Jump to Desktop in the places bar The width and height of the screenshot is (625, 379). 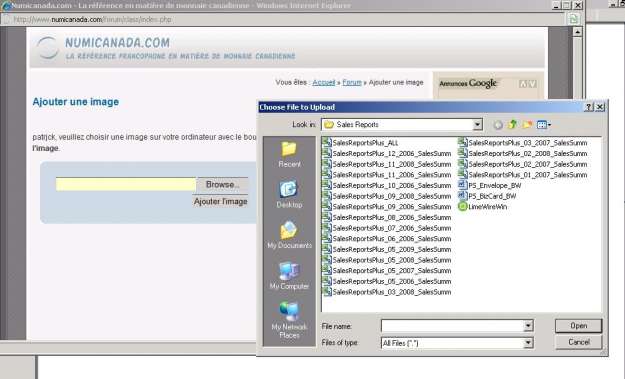pos(289,195)
